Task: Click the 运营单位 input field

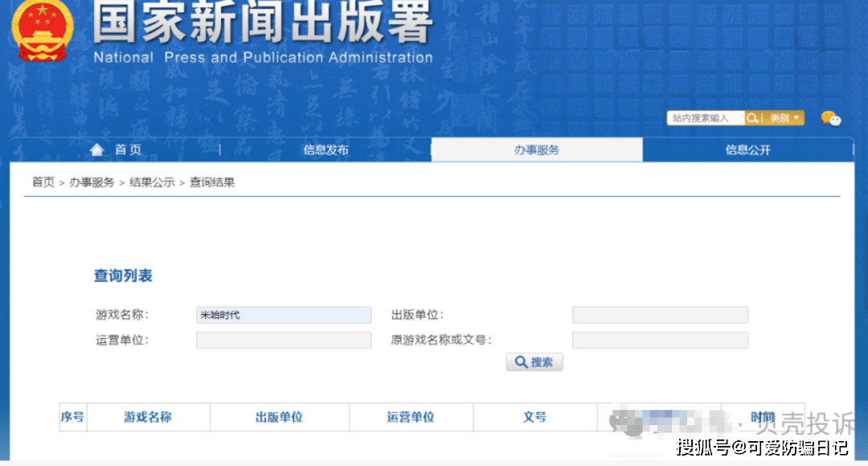Action: point(284,340)
